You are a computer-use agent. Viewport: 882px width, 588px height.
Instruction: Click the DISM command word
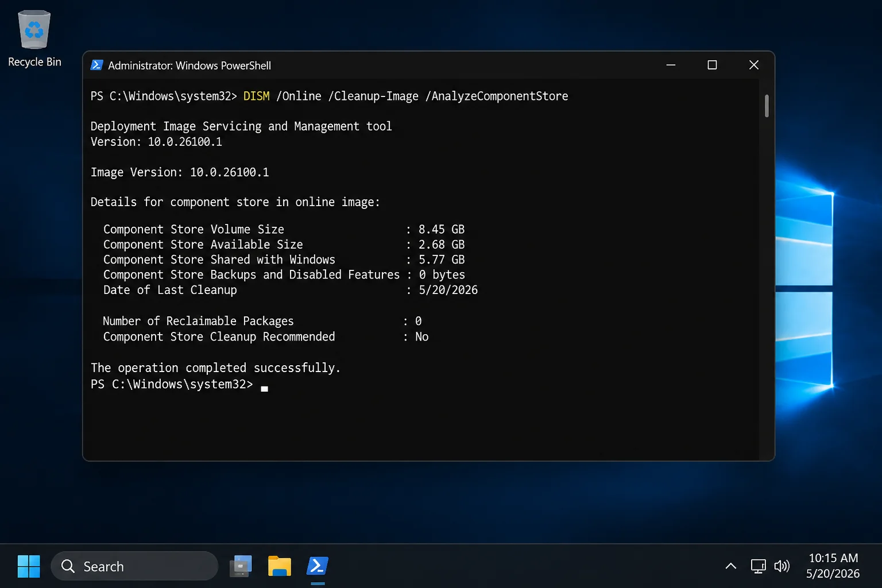point(256,96)
